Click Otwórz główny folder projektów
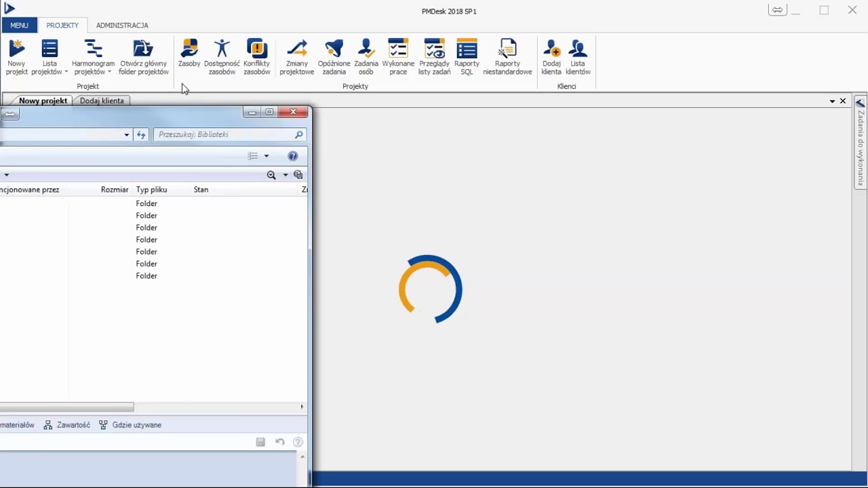The height and width of the screenshot is (488, 868). 143,57
